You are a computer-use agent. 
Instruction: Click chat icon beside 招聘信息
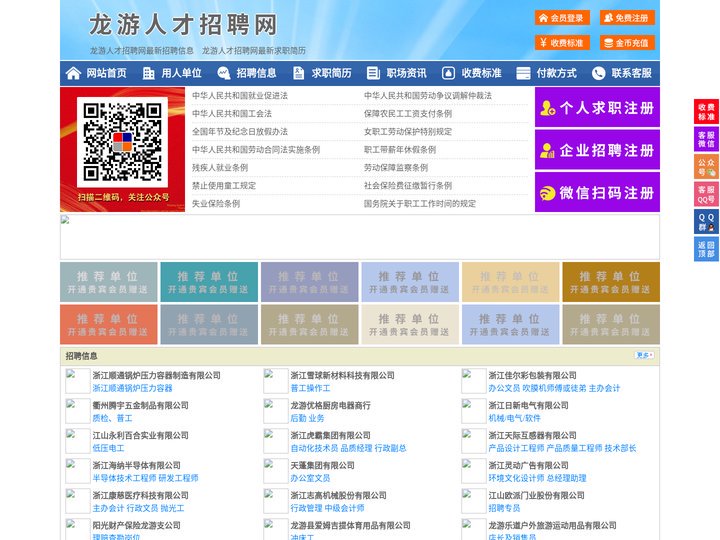point(224,73)
